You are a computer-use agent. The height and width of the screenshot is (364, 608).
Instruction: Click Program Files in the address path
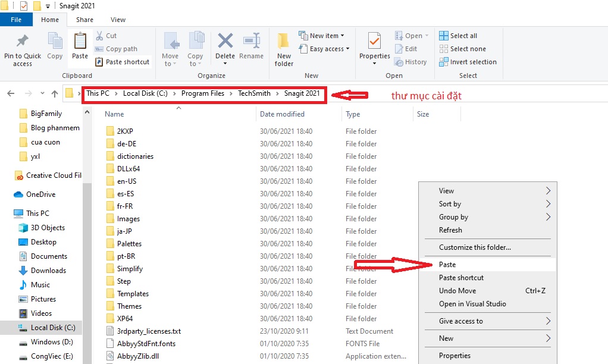point(203,93)
